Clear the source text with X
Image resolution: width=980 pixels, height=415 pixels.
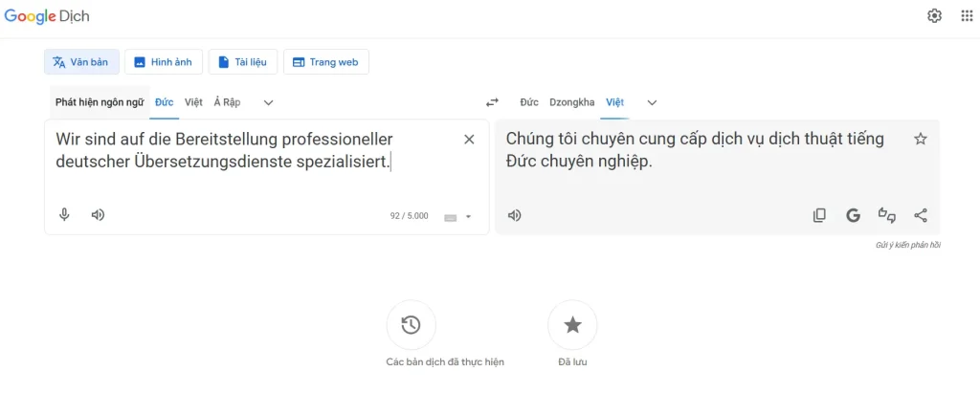pos(469,140)
